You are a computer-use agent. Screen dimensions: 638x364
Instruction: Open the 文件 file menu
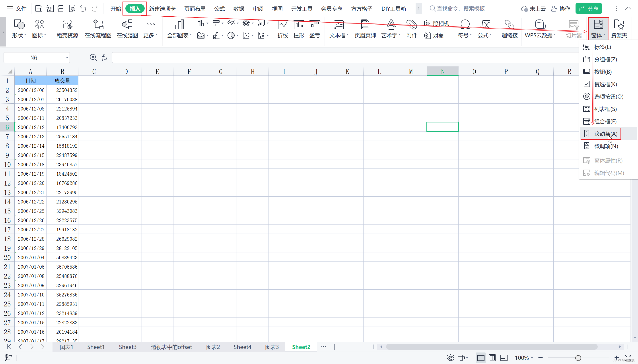17,8
